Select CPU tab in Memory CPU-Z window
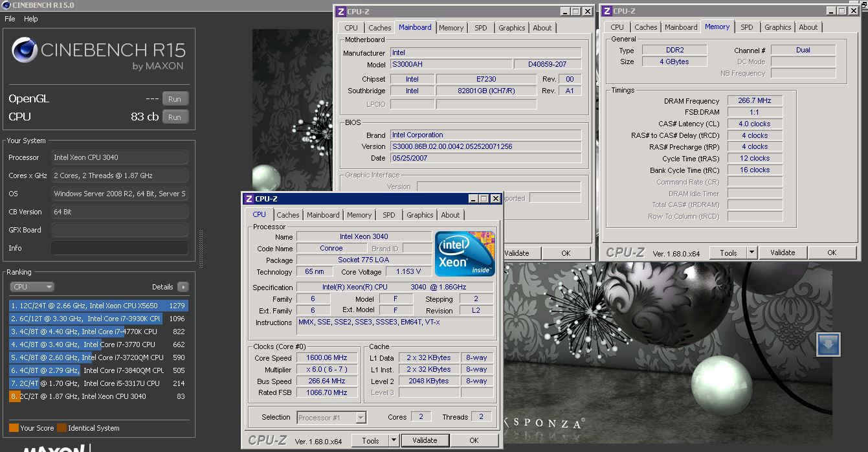Screen dimensions: 868x452 [x=617, y=27]
